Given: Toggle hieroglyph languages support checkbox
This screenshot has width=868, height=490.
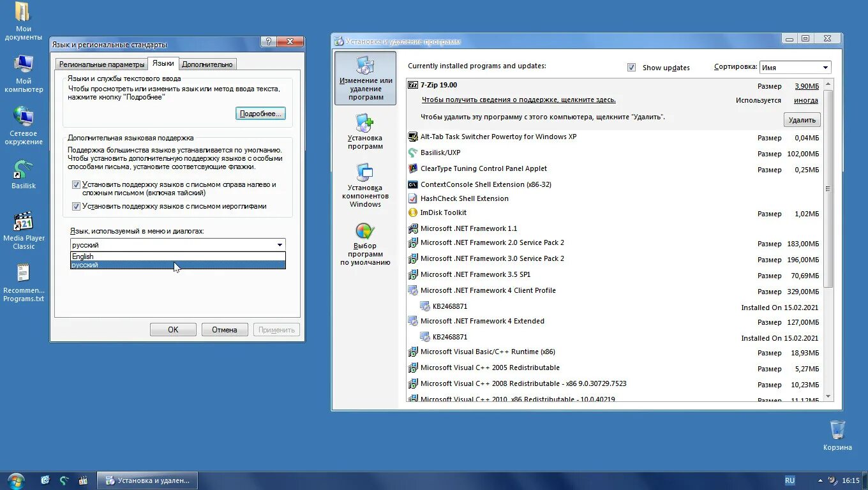Looking at the screenshot, I should [76, 206].
